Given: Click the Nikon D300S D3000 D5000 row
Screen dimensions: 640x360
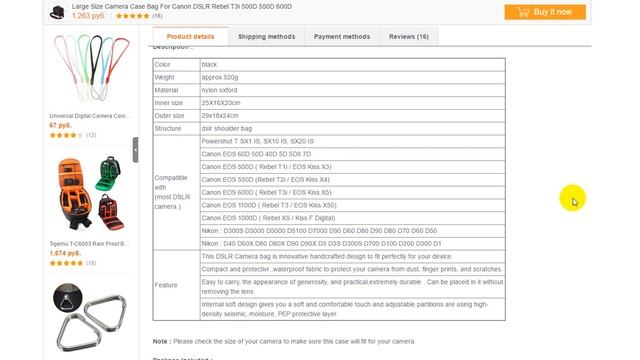Looking at the screenshot, I should tap(353, 231).
